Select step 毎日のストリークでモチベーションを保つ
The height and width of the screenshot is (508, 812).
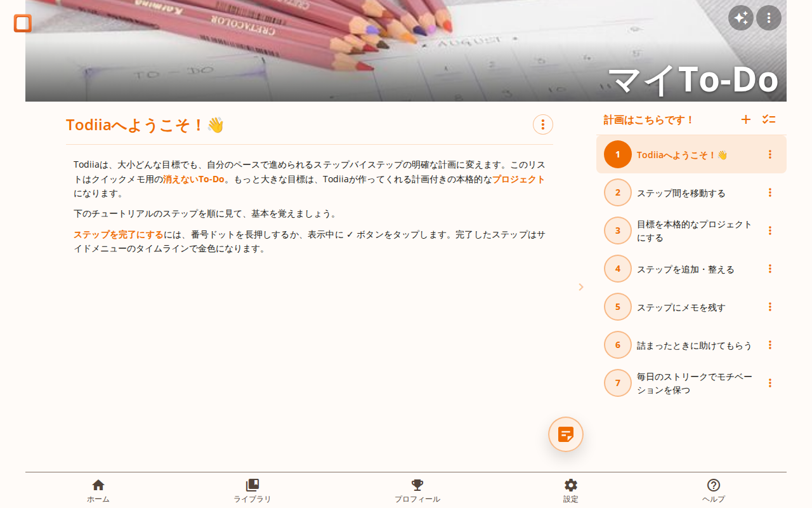695,384
